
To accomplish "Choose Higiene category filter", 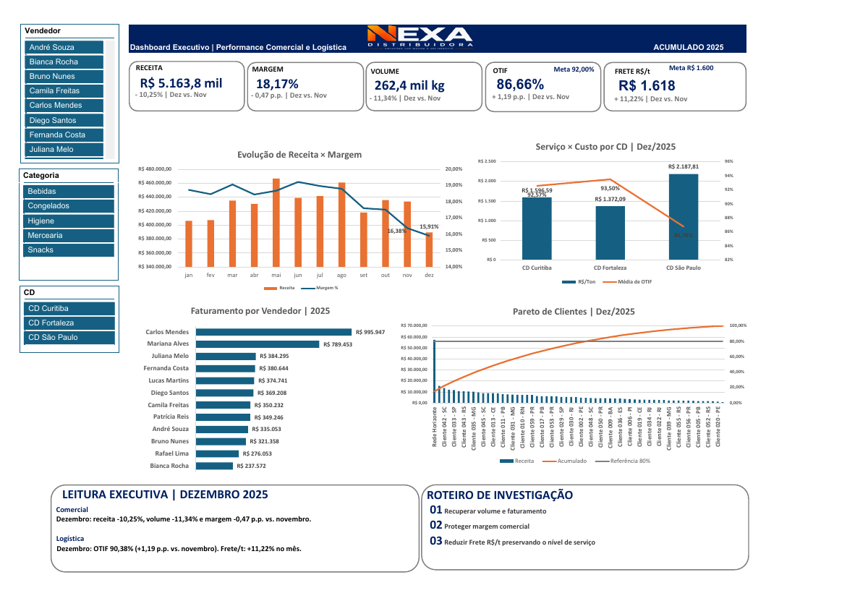I will tap(69, 221).
